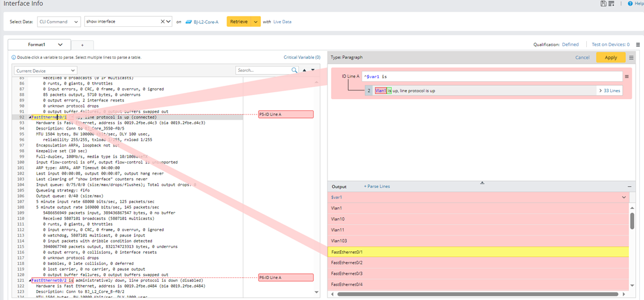
Task: Open the CLI Command data type dropdown
Action: (x=58, y=22)
